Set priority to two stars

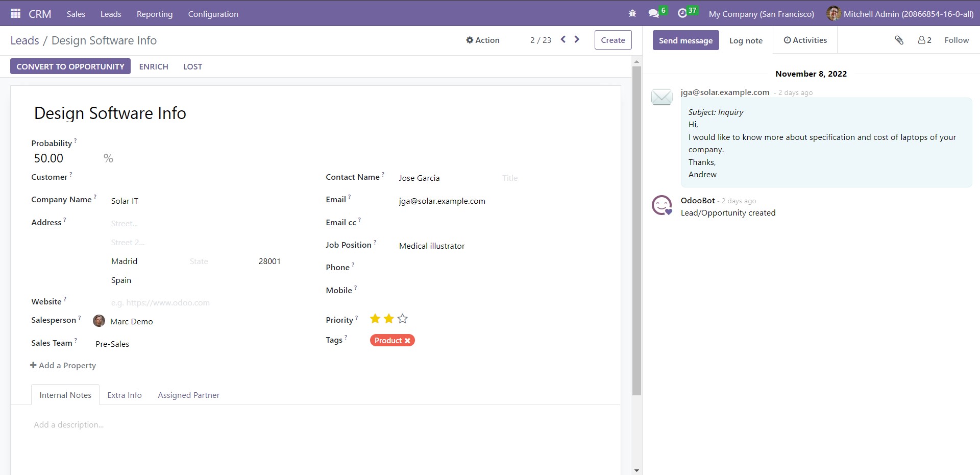pos(389,319)
